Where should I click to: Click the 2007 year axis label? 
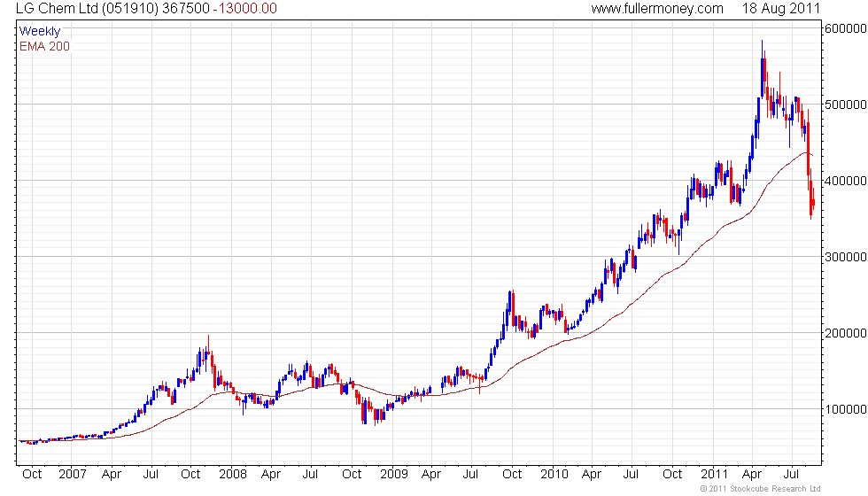pos(72,474)
